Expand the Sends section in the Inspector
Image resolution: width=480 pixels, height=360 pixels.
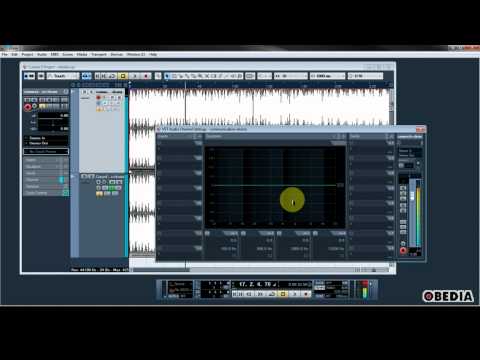tap(46, 173)
